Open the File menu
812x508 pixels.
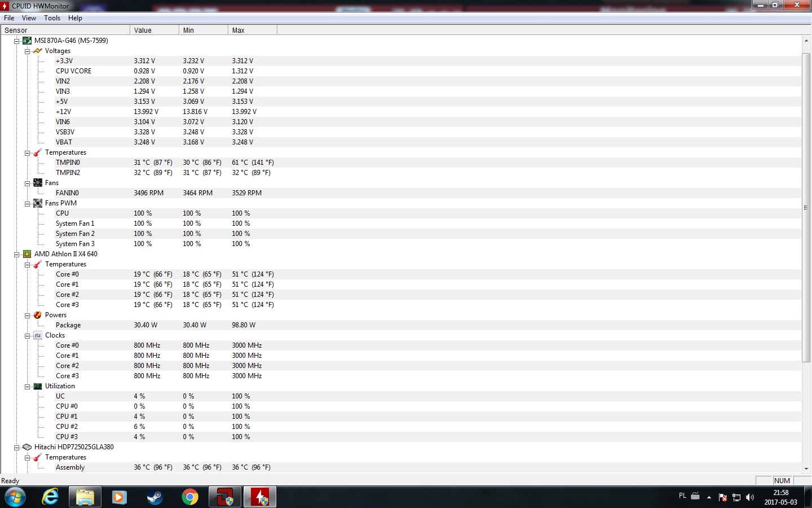[9, 18]
